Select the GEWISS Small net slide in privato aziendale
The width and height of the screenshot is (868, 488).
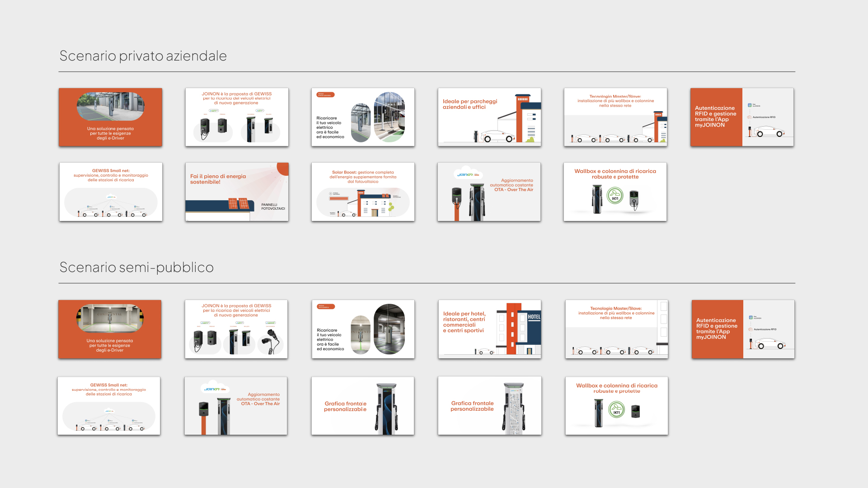pyautogui.click(x=111, y=192)
